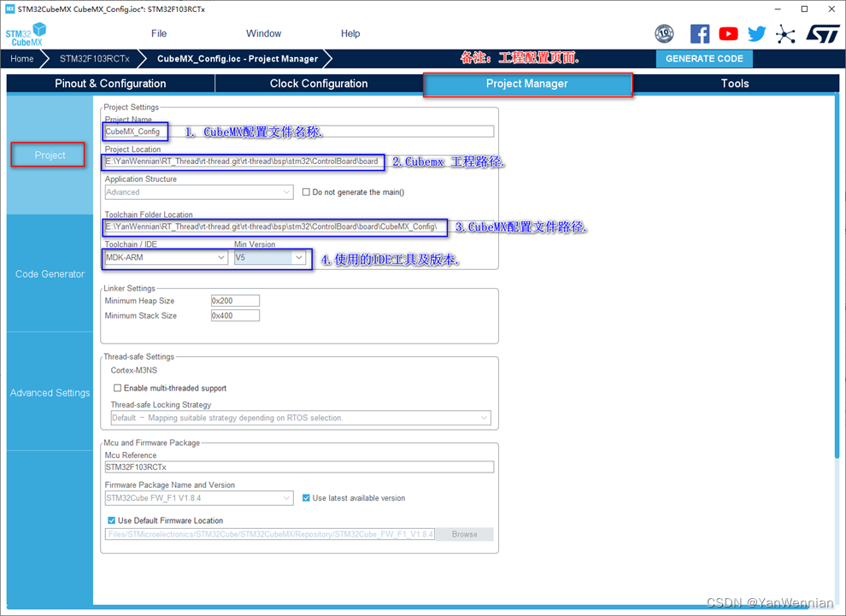Open the ST community network icon

[785, 34]
